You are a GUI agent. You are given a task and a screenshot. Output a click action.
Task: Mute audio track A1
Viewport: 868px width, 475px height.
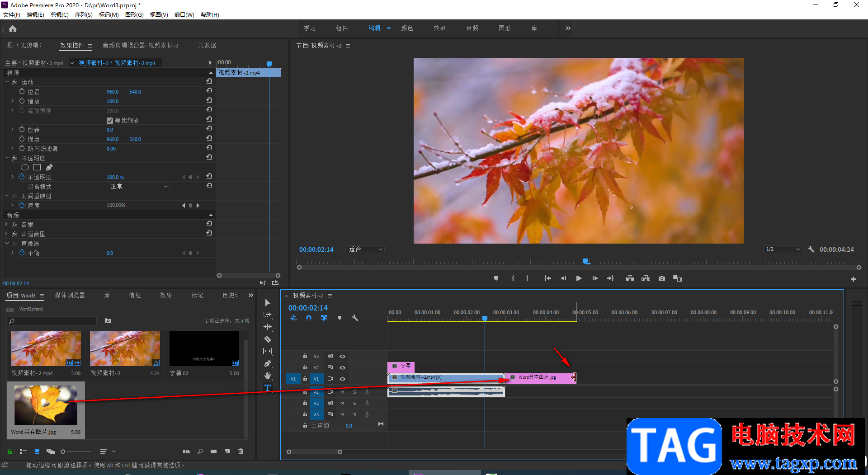[342, 392]
